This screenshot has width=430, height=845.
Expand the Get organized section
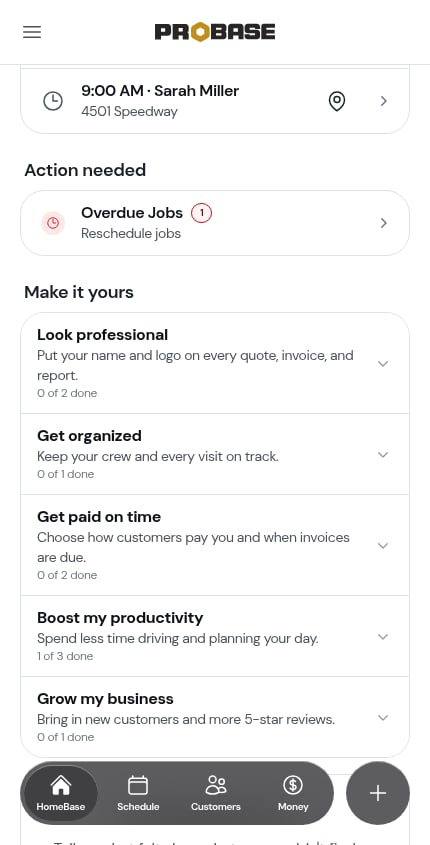pos(215,454)
